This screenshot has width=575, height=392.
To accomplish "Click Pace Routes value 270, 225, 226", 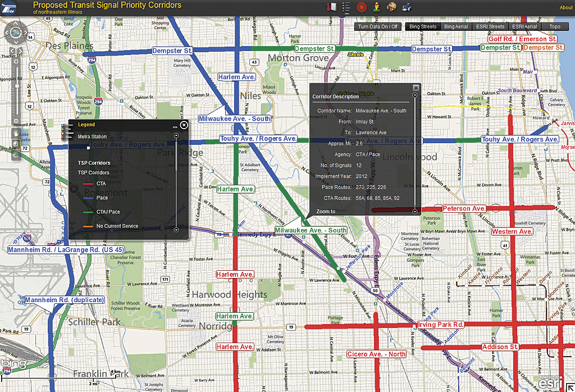I will click(371, 187).
